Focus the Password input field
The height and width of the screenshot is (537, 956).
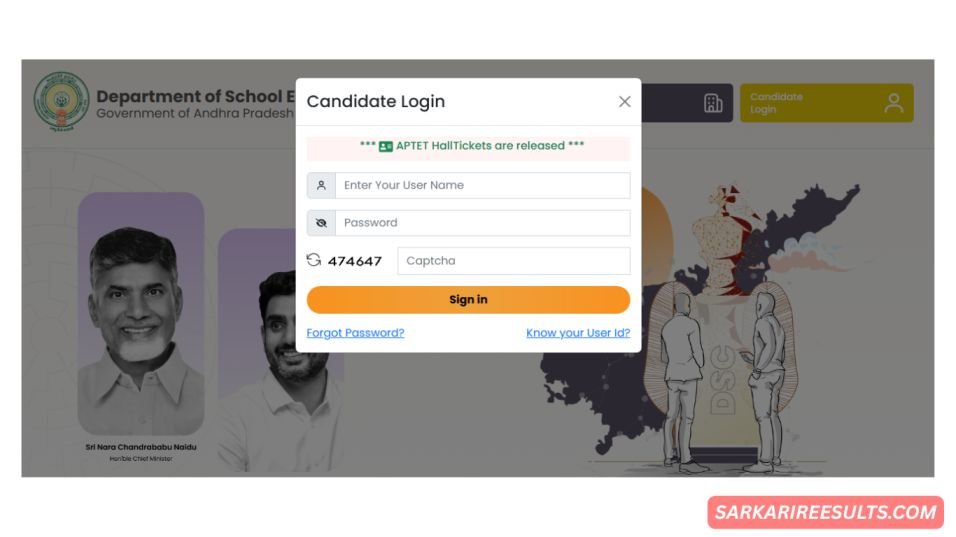click(482, 223)
